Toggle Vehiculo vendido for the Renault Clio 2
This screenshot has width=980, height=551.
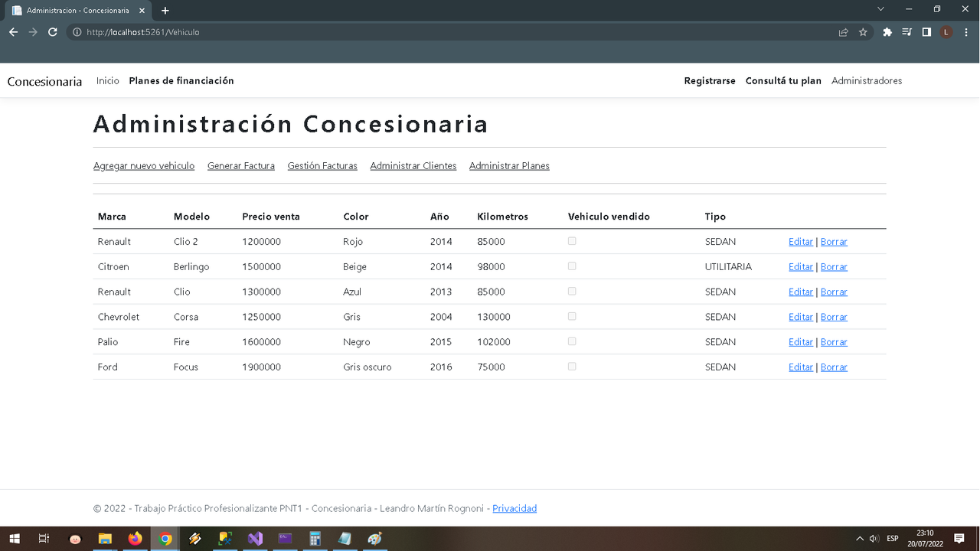click(572, 240)
